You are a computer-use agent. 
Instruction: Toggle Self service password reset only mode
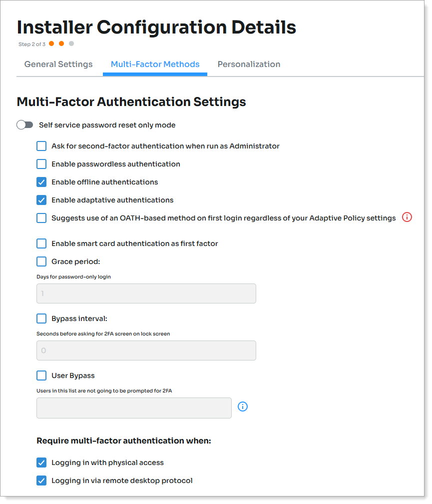(x=24, y=124)
